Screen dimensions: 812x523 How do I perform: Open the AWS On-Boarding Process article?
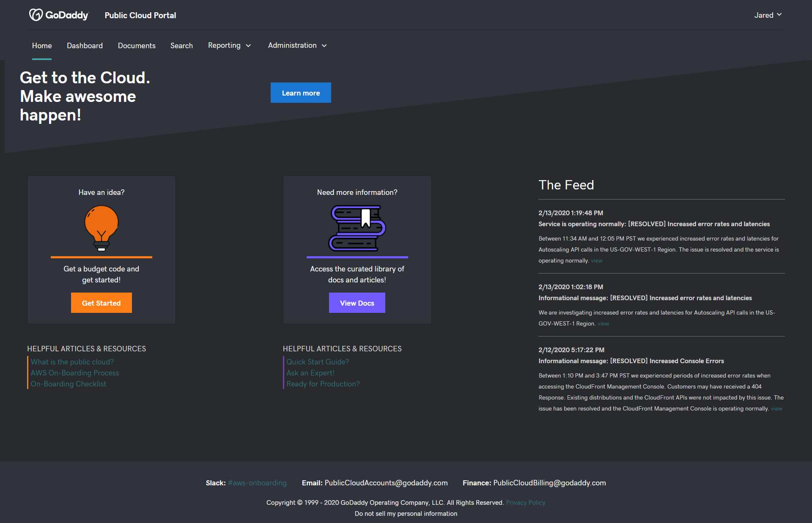(x=75, y=373)
